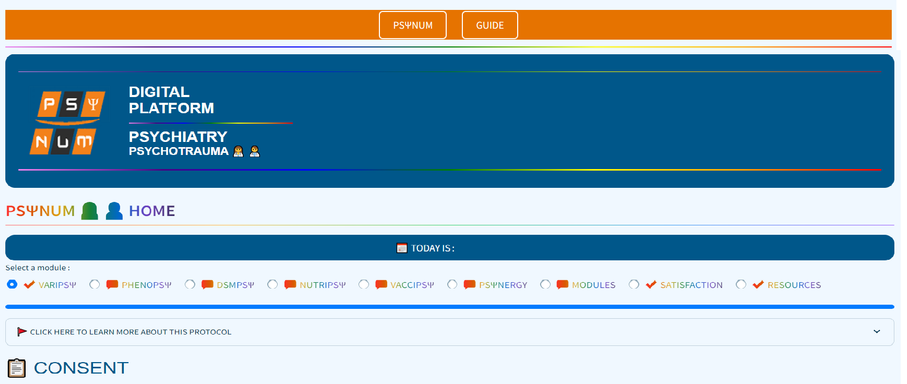Open the GUIDE top navigation button
The width and height of the screenshot is (907, 384).
tap(490, 25)
